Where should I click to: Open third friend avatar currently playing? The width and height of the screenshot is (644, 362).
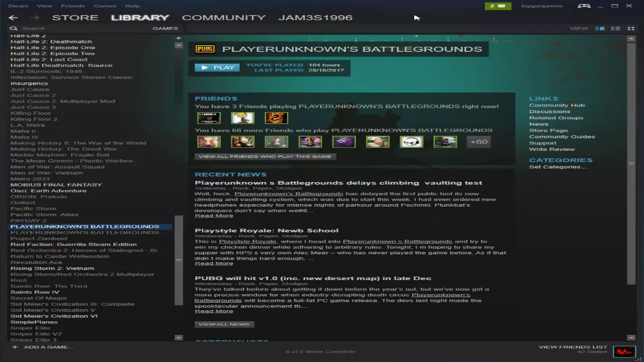coord(276,118)
